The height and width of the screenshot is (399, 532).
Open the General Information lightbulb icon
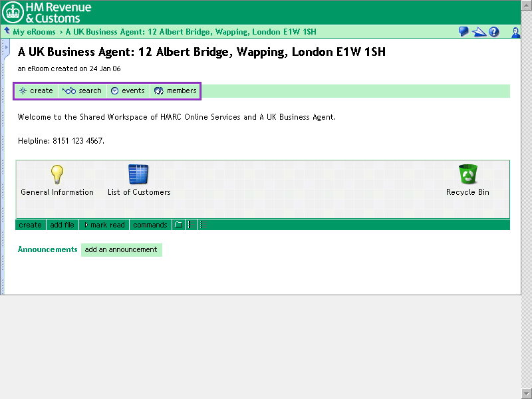57,174
